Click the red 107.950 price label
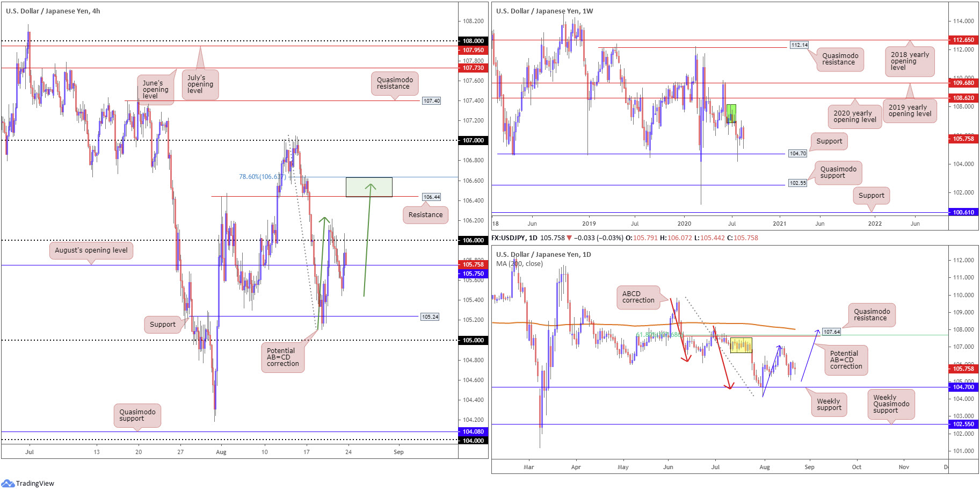 pyautogui.click(x=473, y=50)
